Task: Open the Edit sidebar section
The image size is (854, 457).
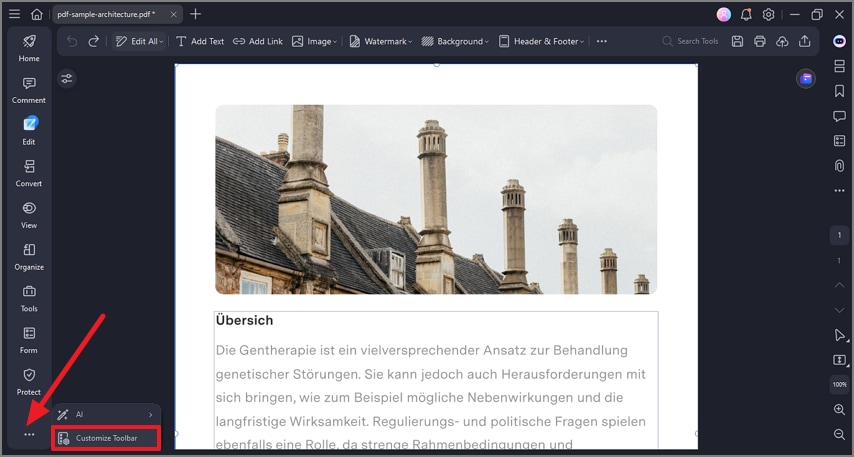Action: [29, 131]
